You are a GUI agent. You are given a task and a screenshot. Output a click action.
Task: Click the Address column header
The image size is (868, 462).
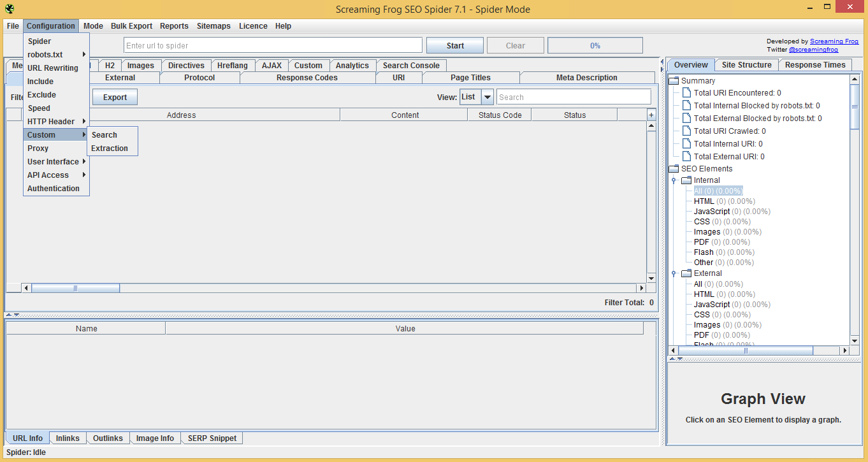point(181,115)
